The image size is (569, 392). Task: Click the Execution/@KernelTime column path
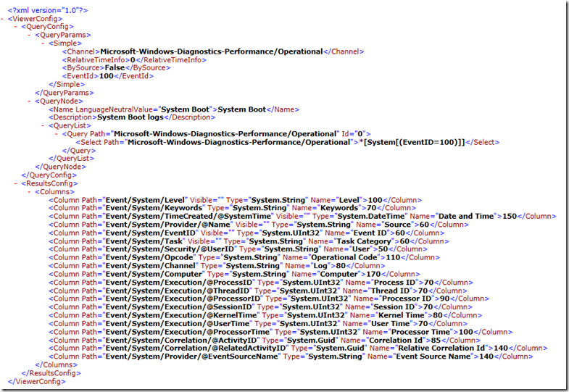coord(181,315)
